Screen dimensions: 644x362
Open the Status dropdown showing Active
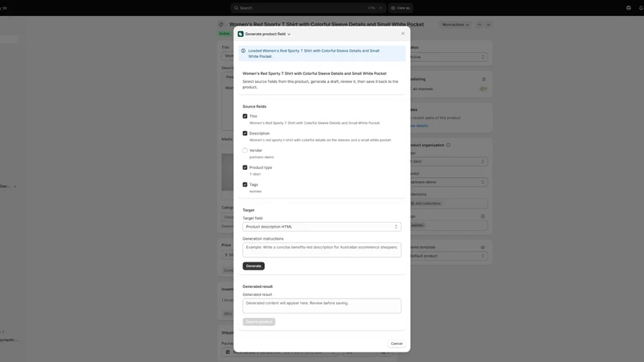click(448, 57)
